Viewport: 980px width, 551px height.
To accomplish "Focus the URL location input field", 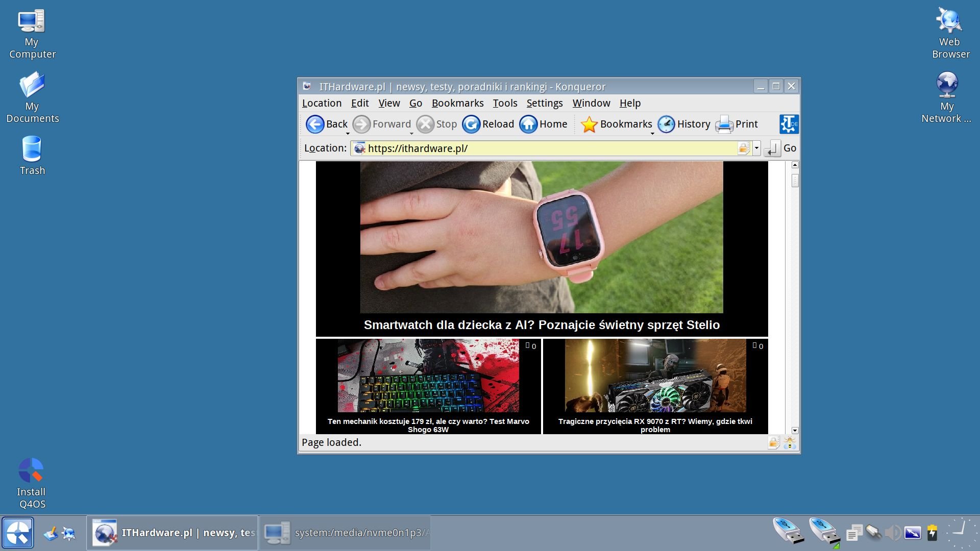I will point(551,148).
